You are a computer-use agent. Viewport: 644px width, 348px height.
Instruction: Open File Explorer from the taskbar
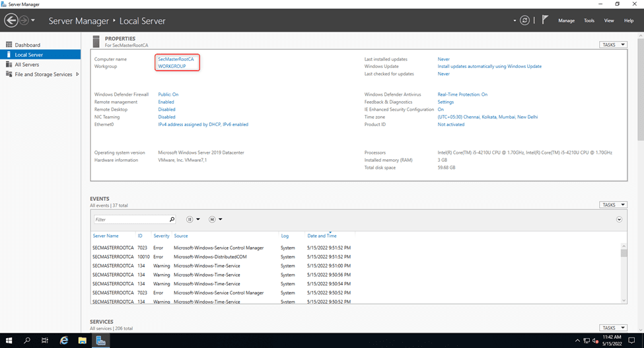tap(83, 341)
